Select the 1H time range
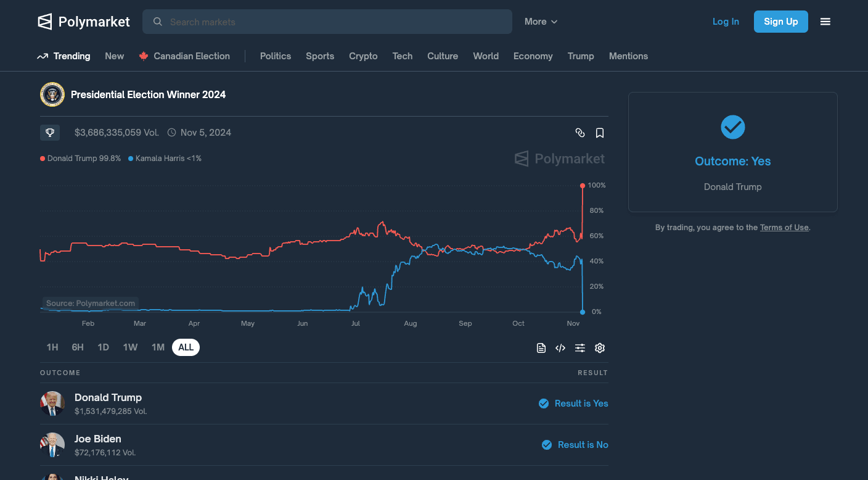 pos(52,347)
